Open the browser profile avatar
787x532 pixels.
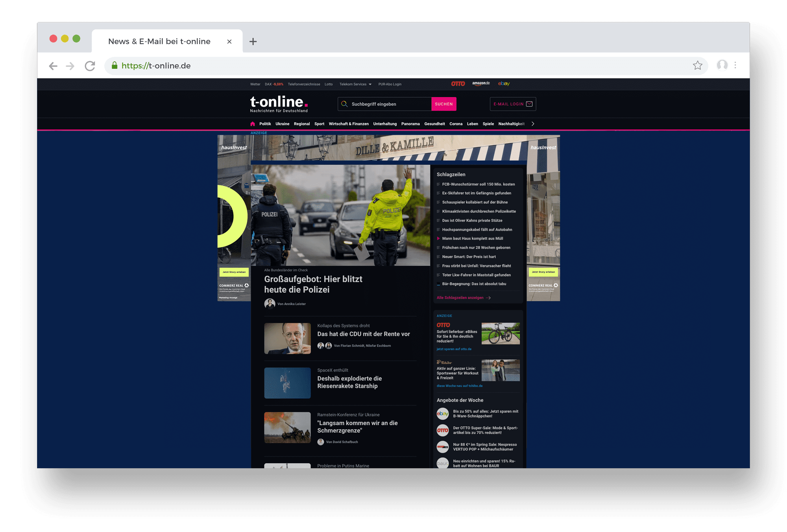tap(722, 65)
